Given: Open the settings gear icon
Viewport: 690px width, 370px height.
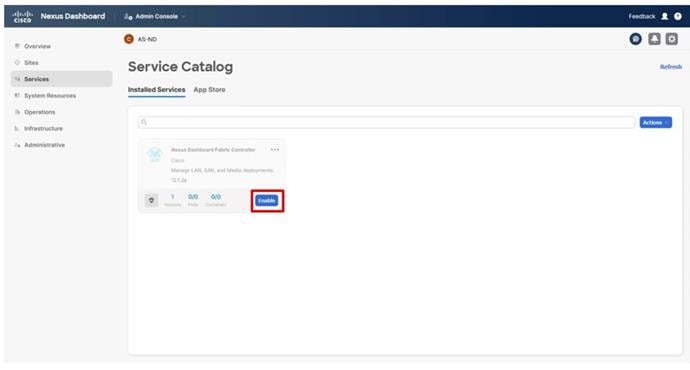Looking at the screenshot, I should point(672,39).
